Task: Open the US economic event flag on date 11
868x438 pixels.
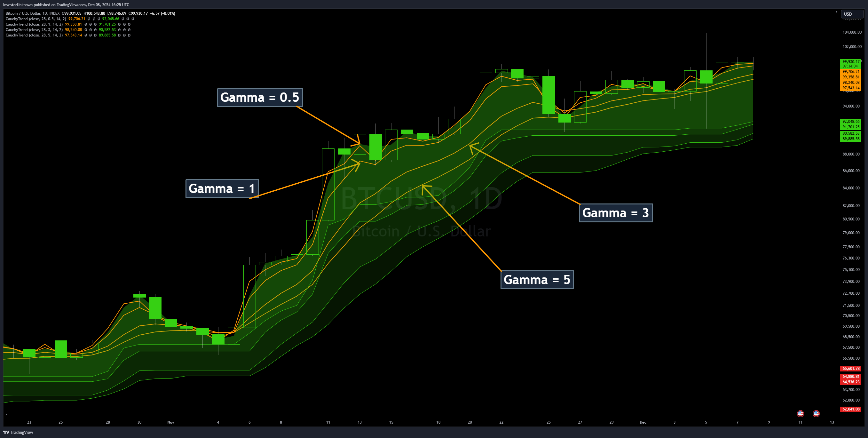Action: pyautogui.click(x=800, y=413)
